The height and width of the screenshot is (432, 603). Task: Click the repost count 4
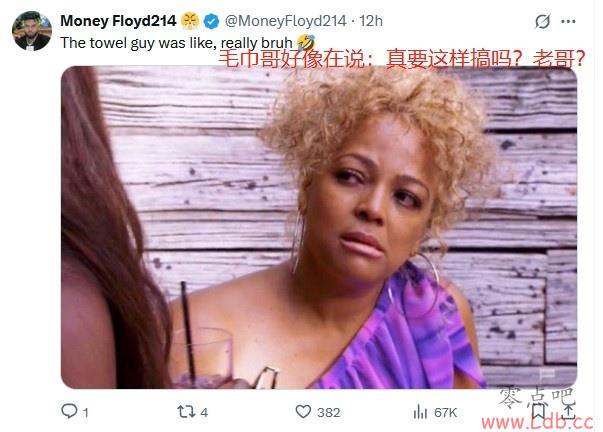point(204,413)
